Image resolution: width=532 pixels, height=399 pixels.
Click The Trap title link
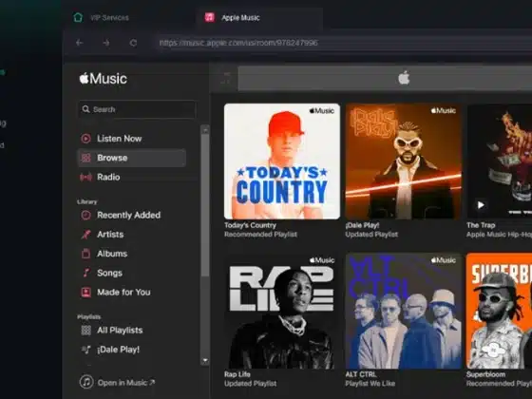pos(481,225)
